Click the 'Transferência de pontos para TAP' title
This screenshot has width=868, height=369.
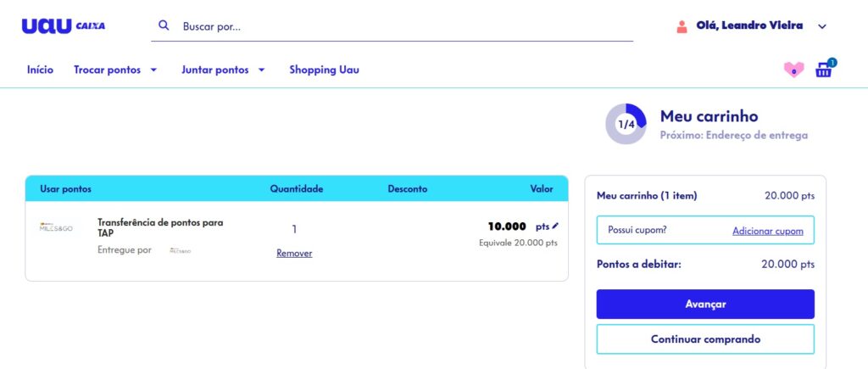tap(160, 227)
